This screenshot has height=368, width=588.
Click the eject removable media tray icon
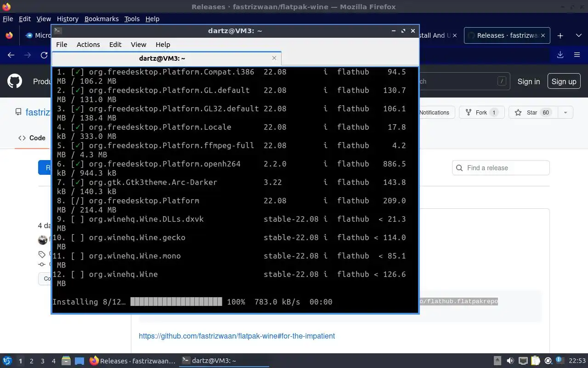click(498, 361)
